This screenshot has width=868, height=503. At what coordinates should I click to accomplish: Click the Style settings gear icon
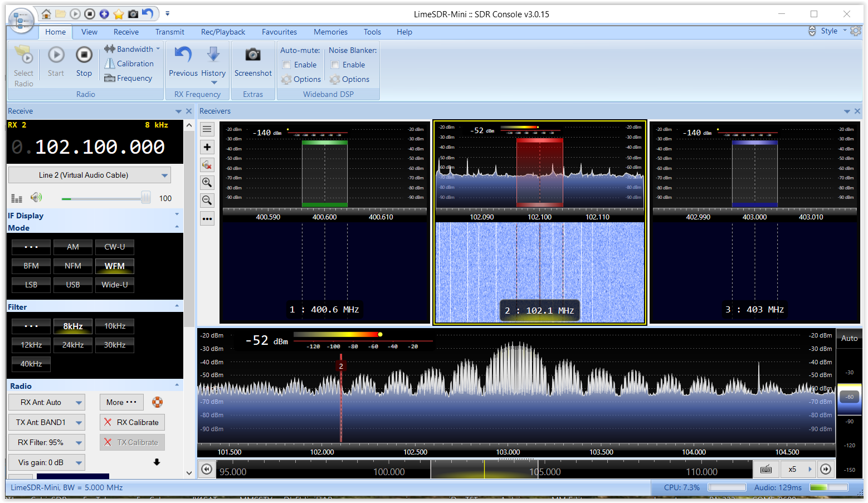pyautogui.click(x=856, y=31)
